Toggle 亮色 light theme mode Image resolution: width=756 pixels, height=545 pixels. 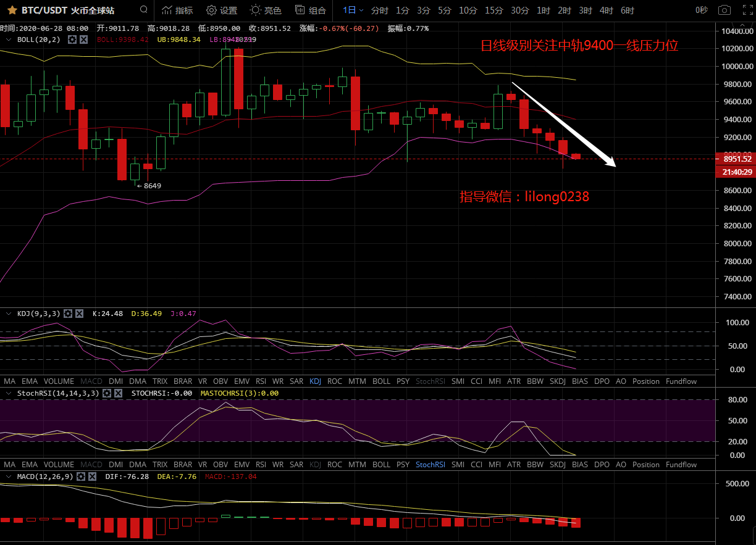[266, 10]
